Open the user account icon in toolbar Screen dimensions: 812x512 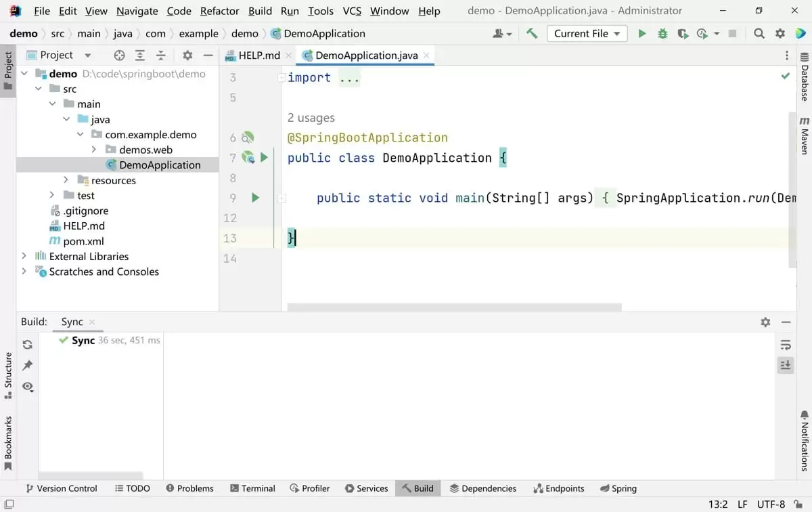tap(501, 33)
